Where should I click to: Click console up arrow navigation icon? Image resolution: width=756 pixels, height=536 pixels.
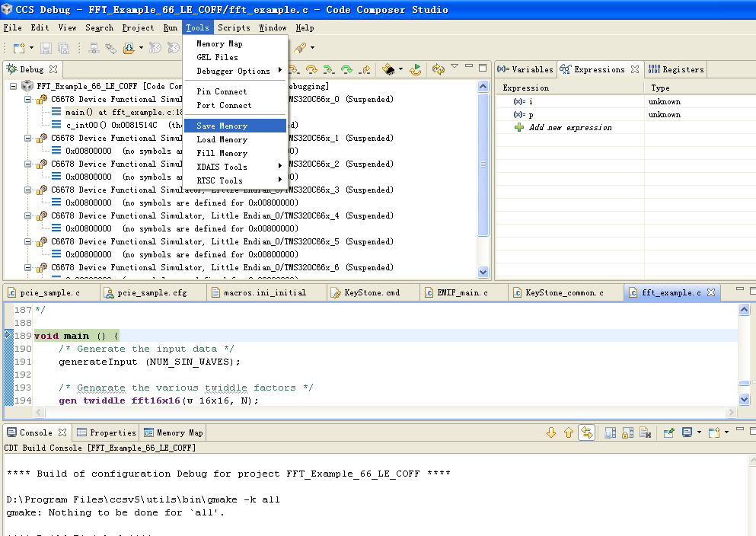coord(568,432)
